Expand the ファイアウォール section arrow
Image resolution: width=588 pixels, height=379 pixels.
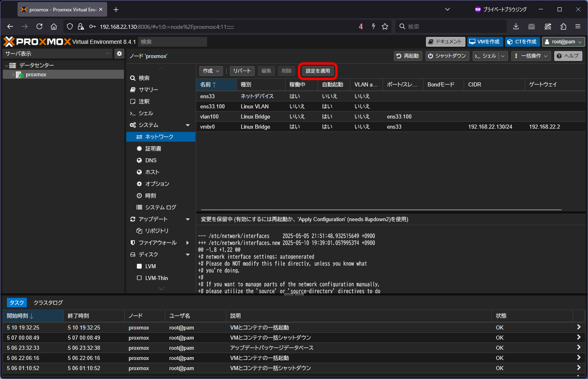coord(188,243)
